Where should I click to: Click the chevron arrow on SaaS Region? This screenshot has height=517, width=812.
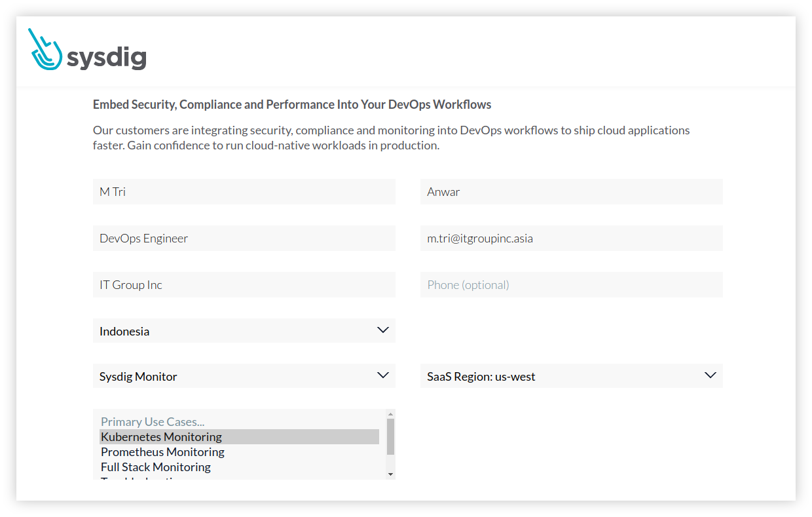(x=710, y=375)
